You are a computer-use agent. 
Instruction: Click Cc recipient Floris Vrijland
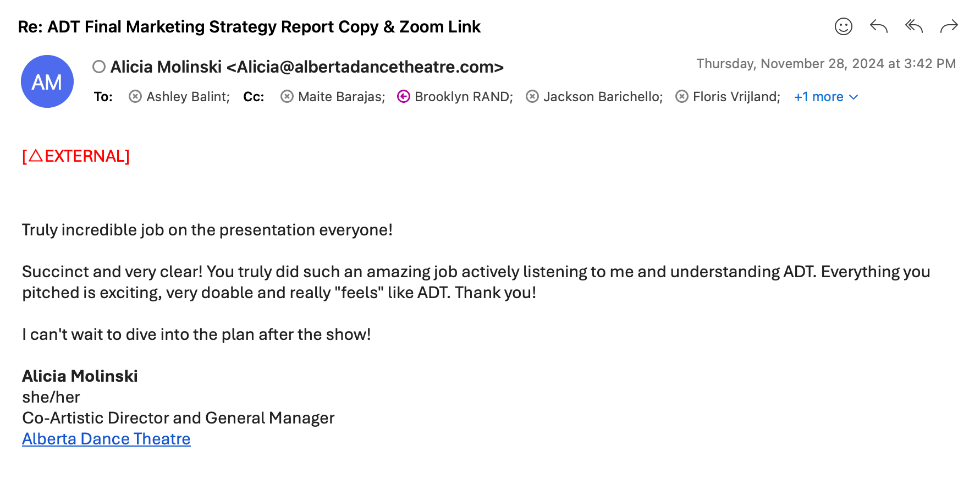click(x=736, y=97)
